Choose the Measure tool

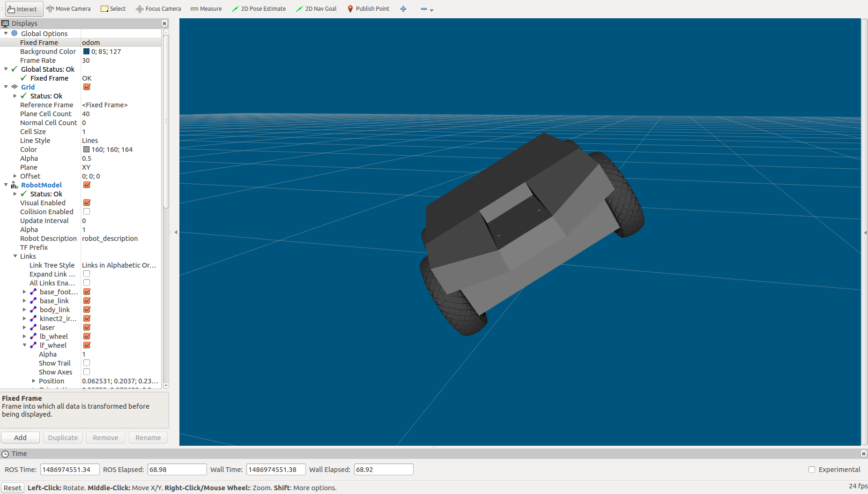206,9
